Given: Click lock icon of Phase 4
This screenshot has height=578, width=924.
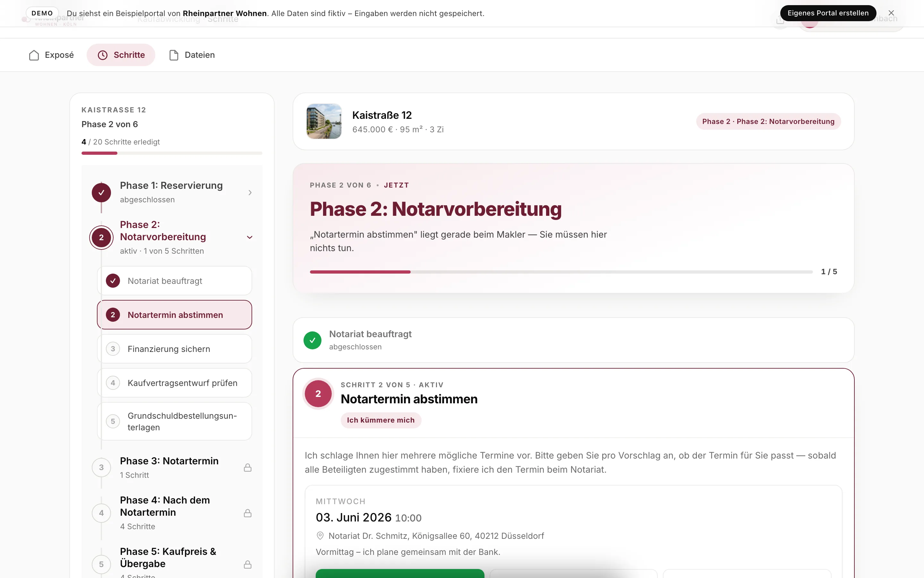Looking at the screenshot, I should tap(248, 513).
